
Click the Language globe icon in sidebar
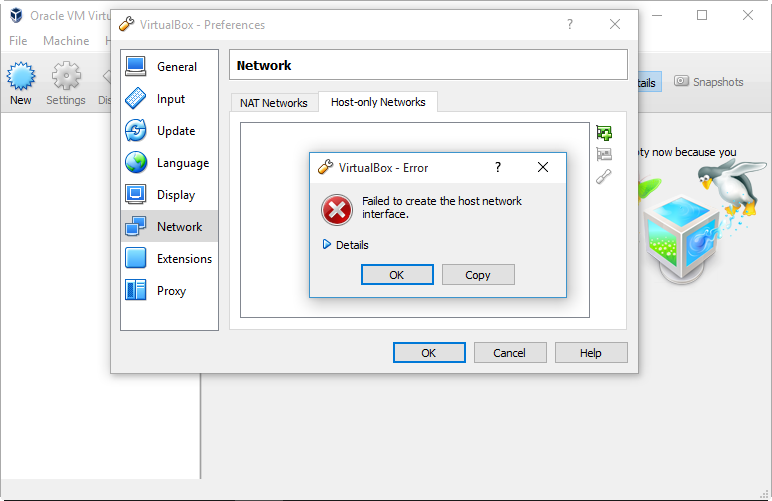point(135,162)
